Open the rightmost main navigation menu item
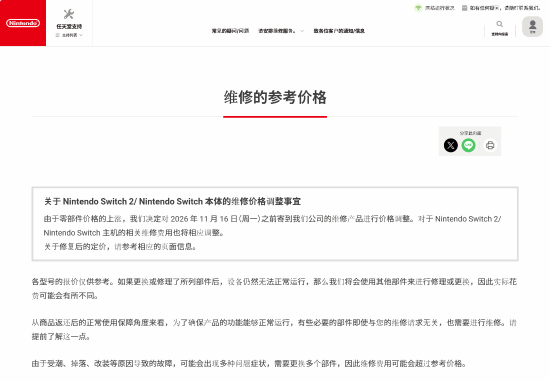This screenshot has width=550, height=382. tap(339, 31)
